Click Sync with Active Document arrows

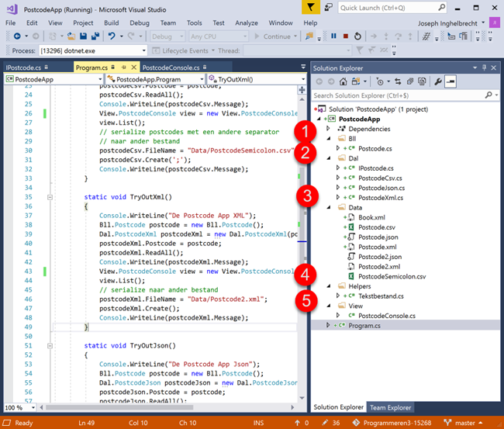pos(398,81)
